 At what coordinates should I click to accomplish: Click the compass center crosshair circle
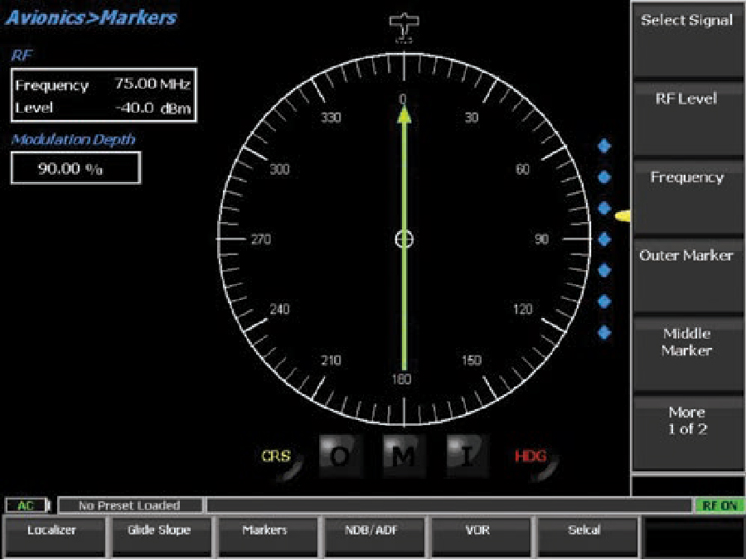pyautogui.click(x=404, y=239)
